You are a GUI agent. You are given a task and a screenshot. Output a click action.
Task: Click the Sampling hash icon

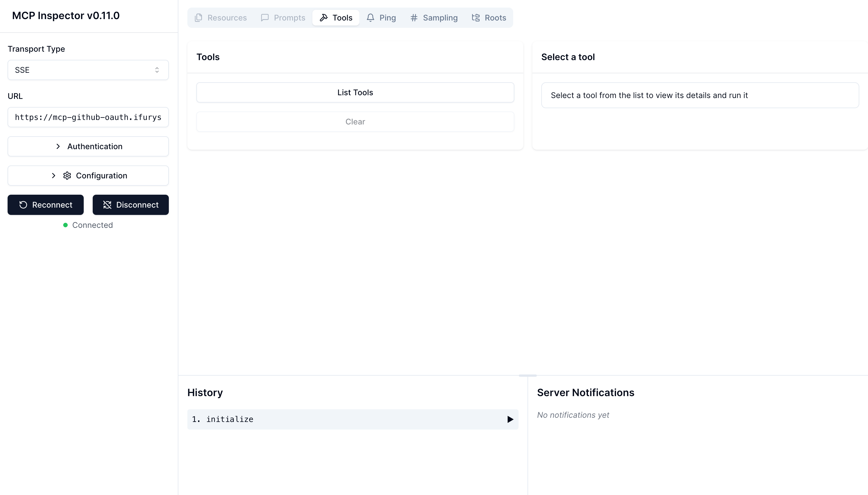coord(413,18)
